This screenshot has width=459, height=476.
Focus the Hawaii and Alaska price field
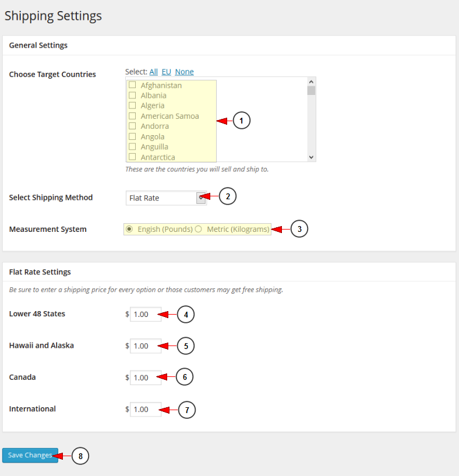click(146, 345)
